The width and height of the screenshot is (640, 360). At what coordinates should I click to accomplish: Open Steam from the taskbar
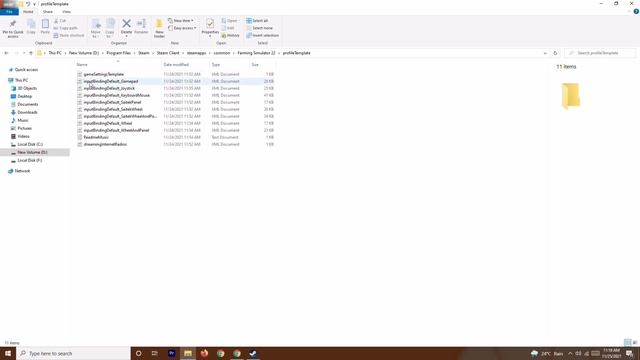253,353
